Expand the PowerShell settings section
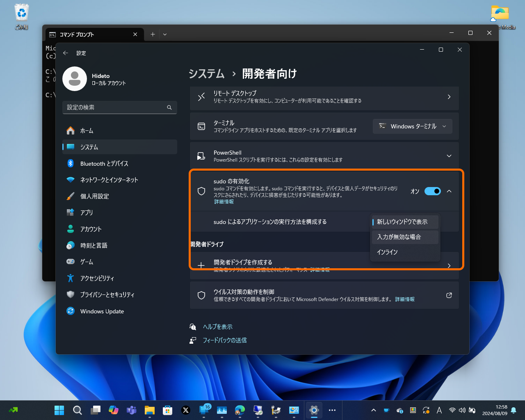The height and width of the screenshot is (420, 525). (449, 156)
